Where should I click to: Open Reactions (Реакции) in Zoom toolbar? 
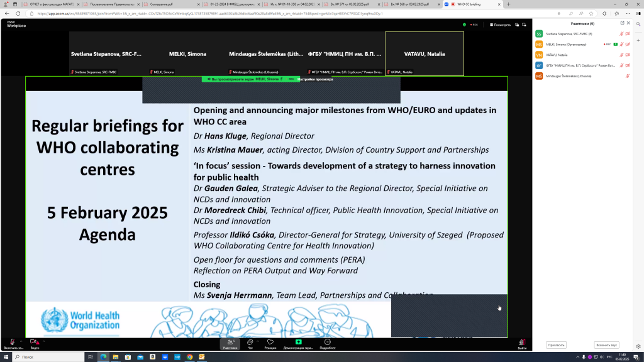click(x=270, y=343)
